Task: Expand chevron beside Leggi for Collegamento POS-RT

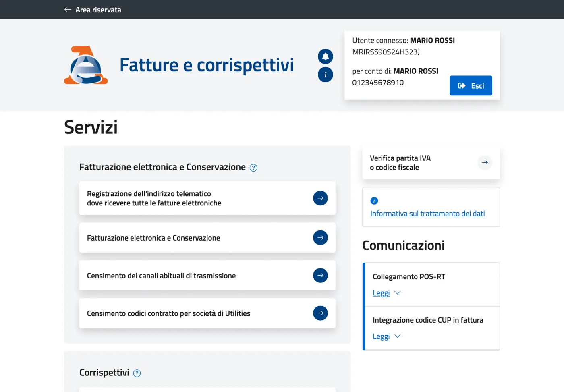Action: tap(398, 292)
